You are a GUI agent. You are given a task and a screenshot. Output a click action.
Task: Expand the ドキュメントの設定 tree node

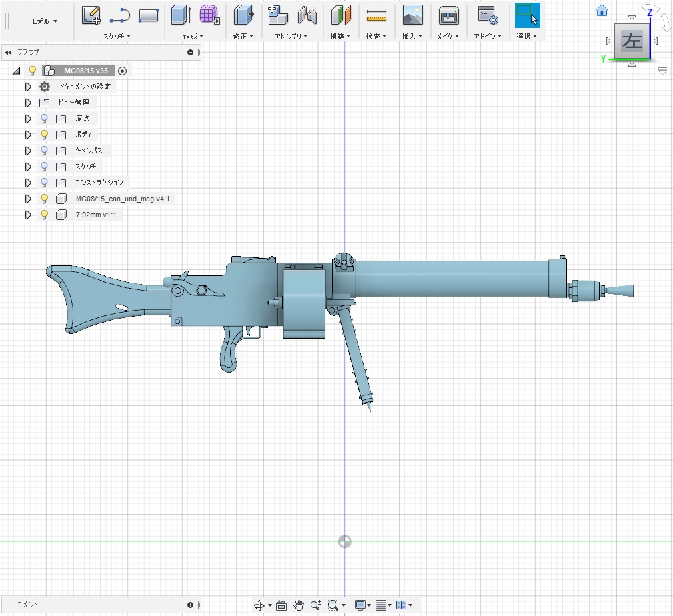pos(28,87)
